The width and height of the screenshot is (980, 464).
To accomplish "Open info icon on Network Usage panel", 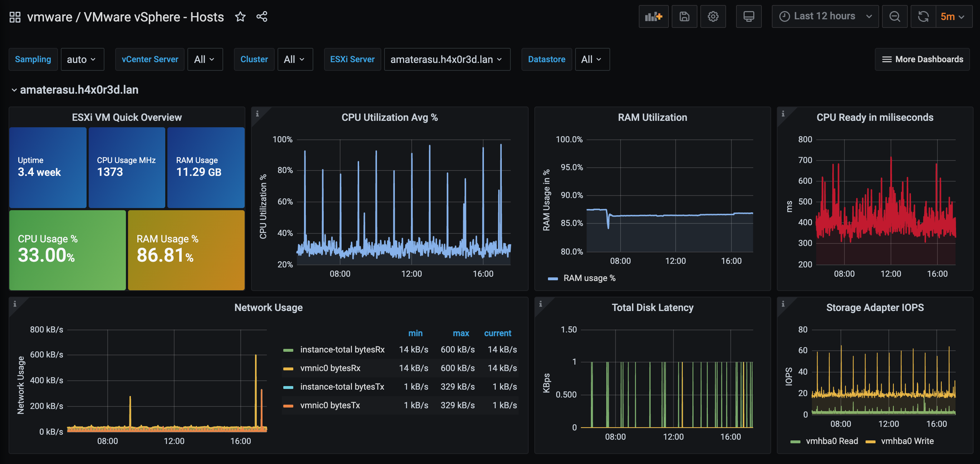I will [15, 303].
